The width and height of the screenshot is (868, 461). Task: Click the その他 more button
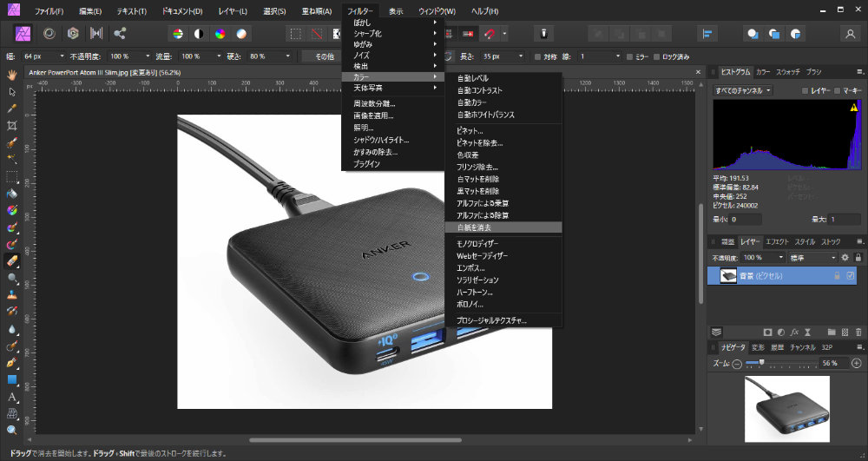coord(325,56)
